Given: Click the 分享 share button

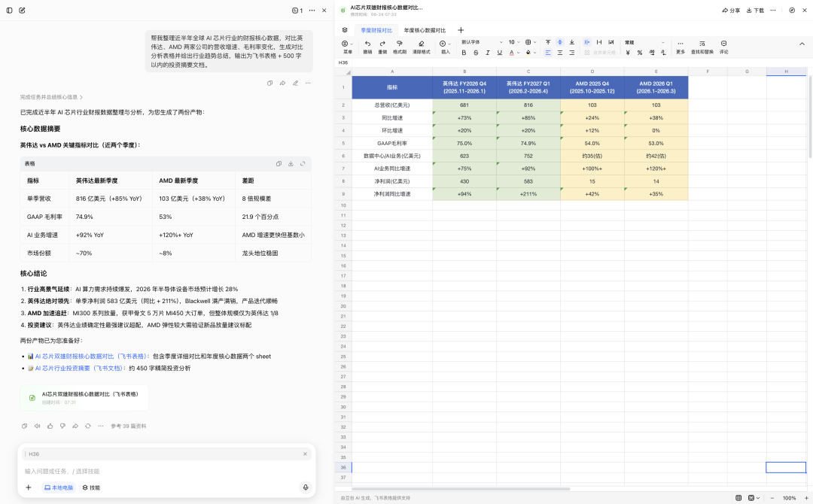Looking at the screenshot, I should point(731,11).
